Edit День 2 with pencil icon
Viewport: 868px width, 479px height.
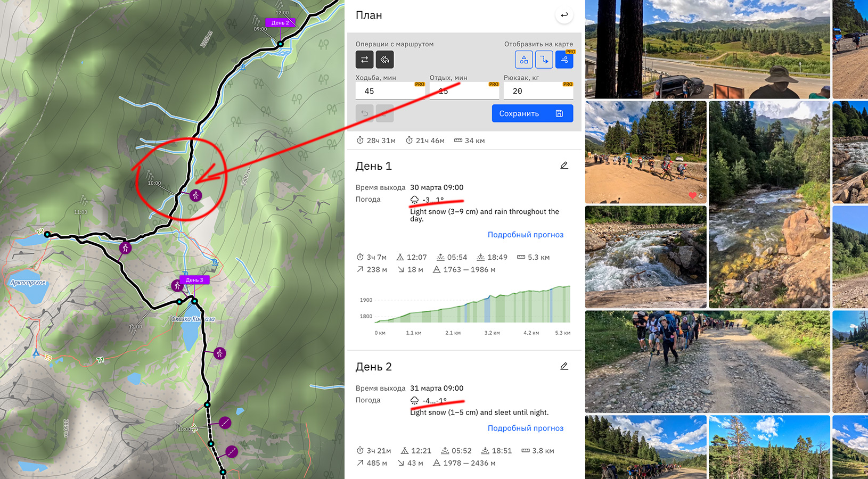point(564,366)
